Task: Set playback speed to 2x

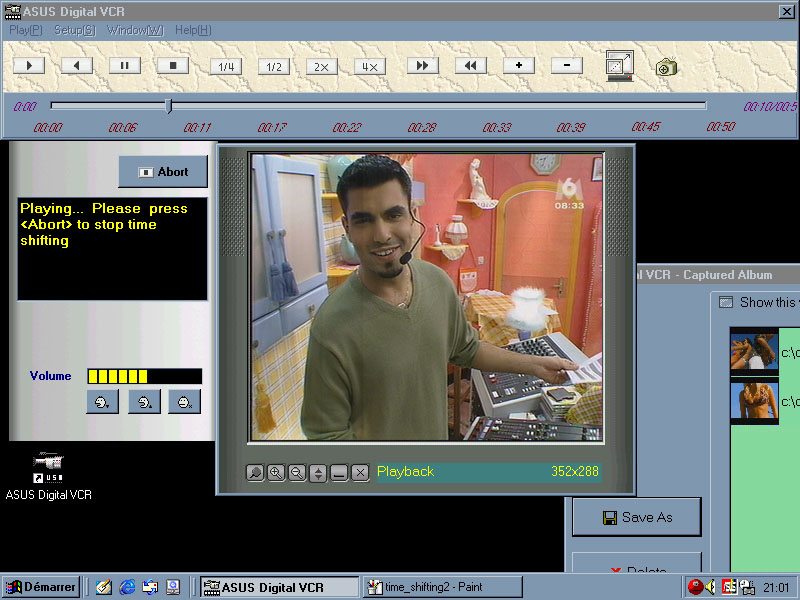Action: pos(321,67)
